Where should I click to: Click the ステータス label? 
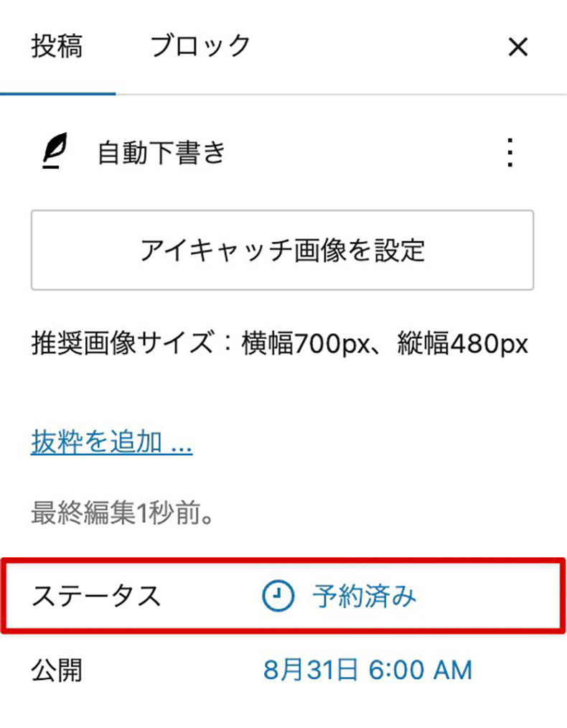click(96, 596)
